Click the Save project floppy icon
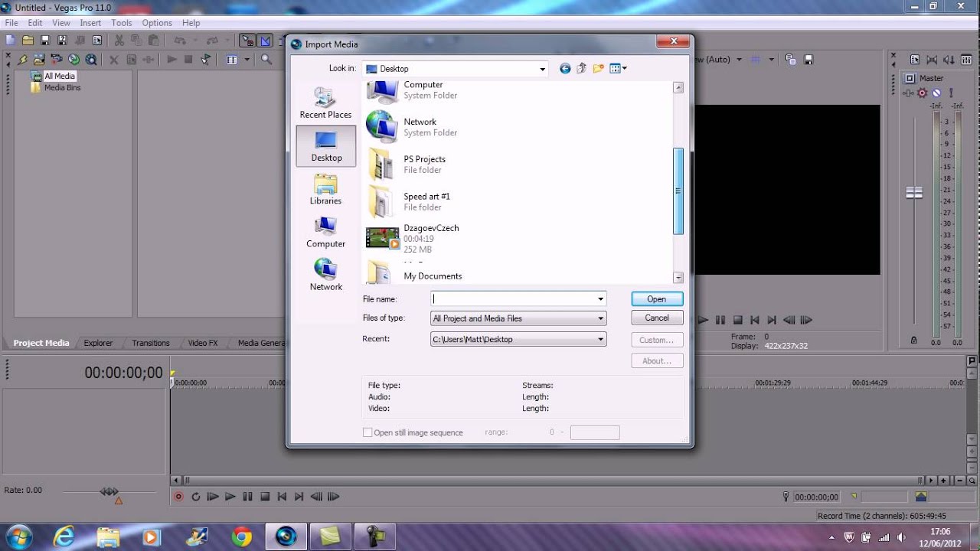Viewport: 980px width, 551px height. (44, 40)
